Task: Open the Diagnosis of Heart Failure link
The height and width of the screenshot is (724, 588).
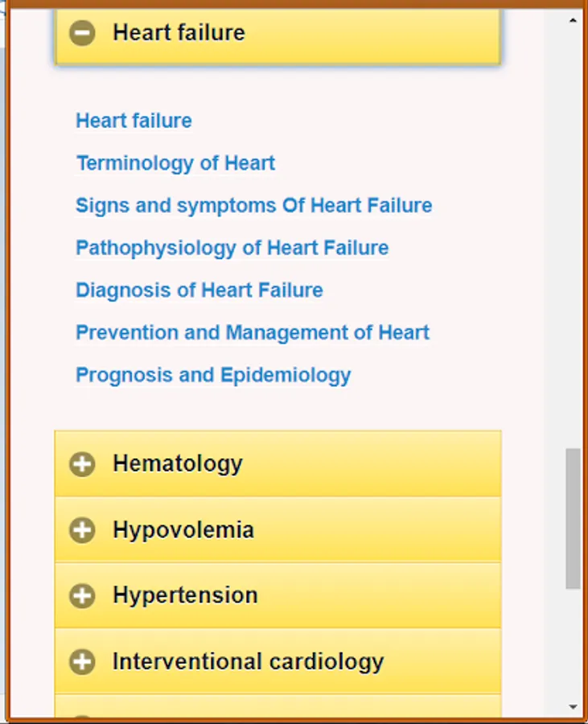Action: [x=199, y=290]
